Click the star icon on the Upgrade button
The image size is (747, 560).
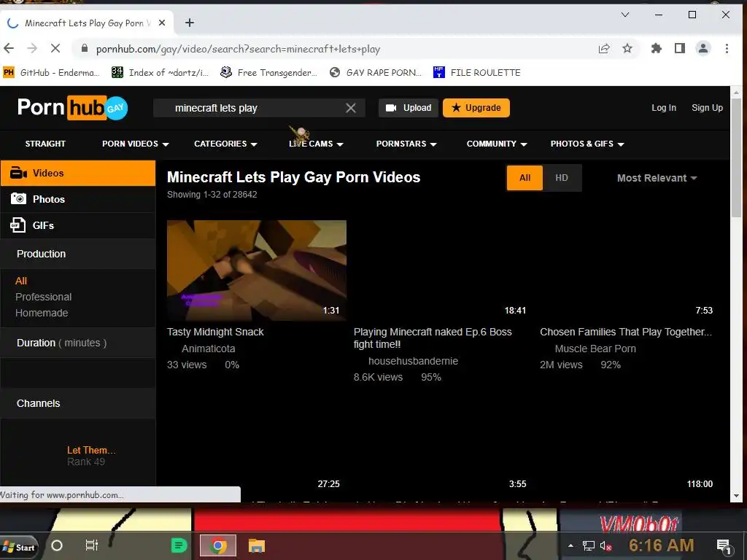pos(456,108)
